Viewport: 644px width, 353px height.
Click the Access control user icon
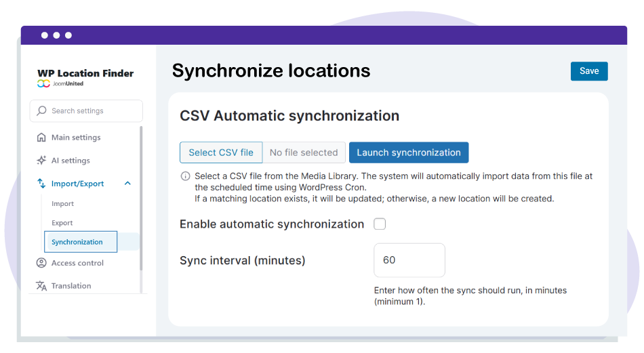(41, 263)
